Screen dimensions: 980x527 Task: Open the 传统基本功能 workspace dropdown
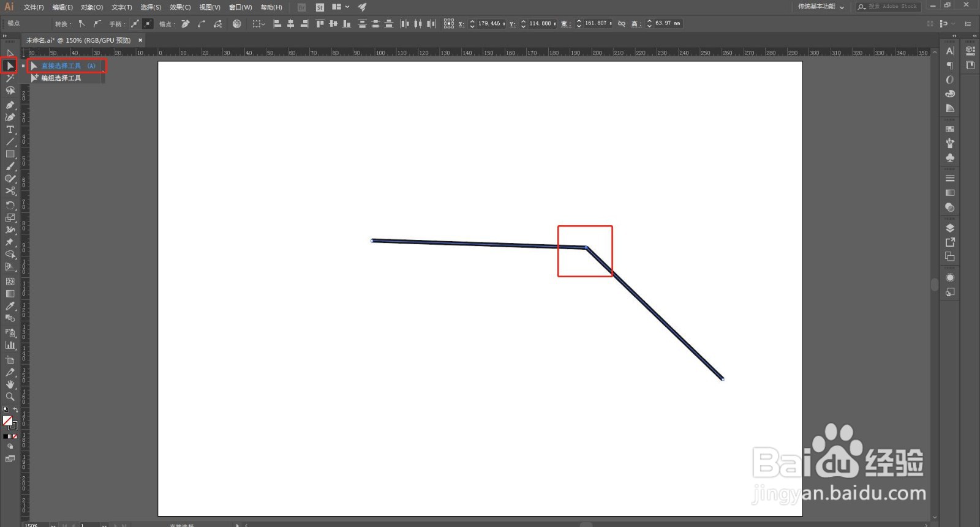(821, 7)
